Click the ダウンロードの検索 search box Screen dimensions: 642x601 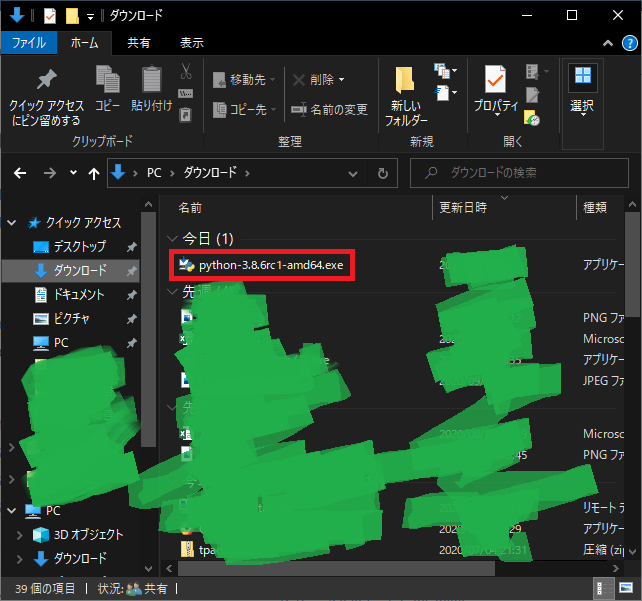[519, 173]
